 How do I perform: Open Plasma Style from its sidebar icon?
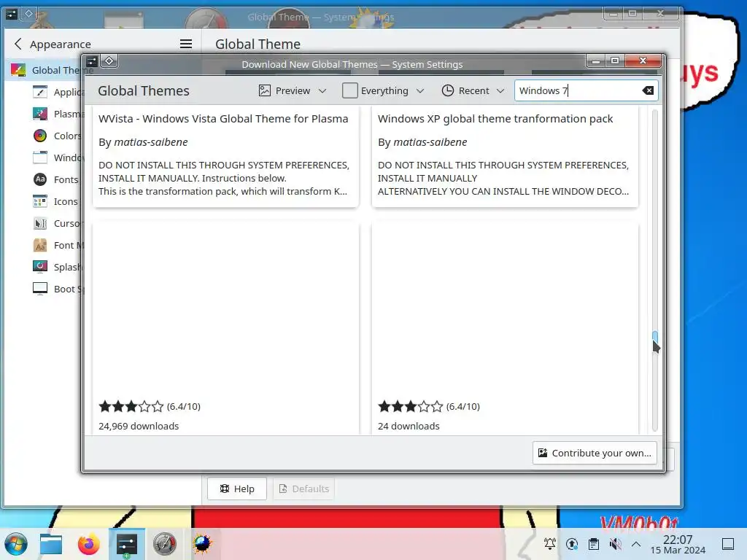click(40, 114)
